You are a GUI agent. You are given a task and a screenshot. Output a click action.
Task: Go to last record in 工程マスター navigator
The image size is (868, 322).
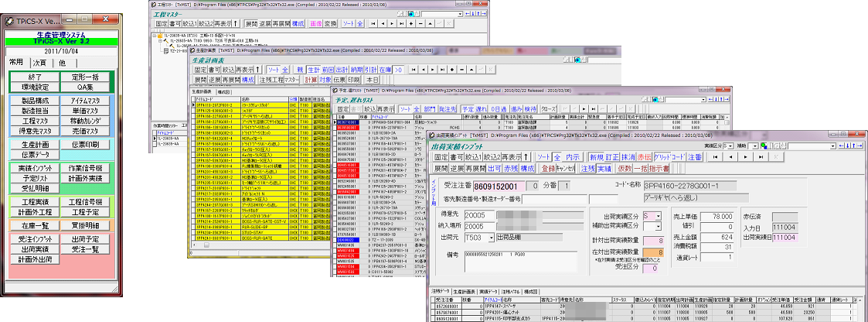(x=401, y=23)
